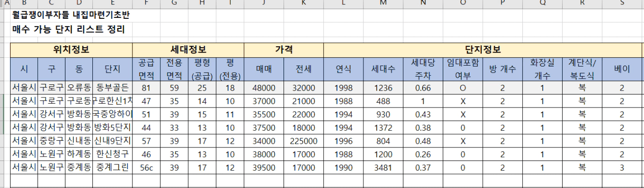The image size is (644, 188).
Task: Click the 1372 households cell
Action: (383, 128)
